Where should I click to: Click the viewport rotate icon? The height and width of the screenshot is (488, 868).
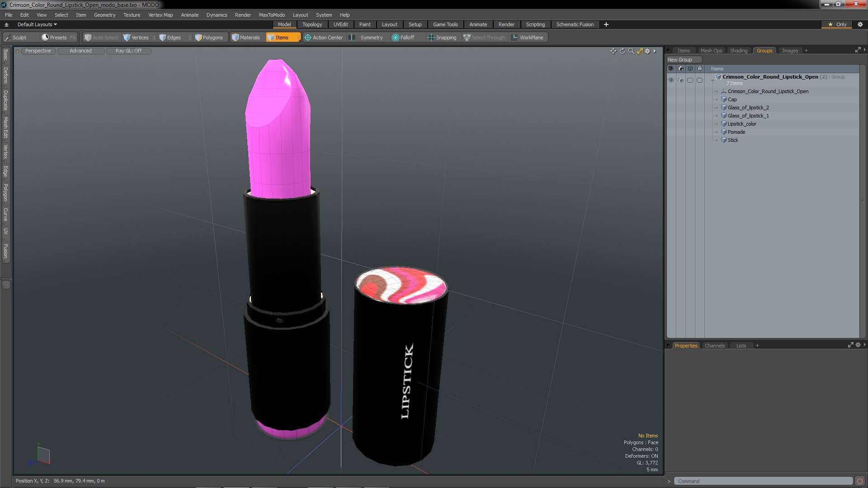[622, 51]
